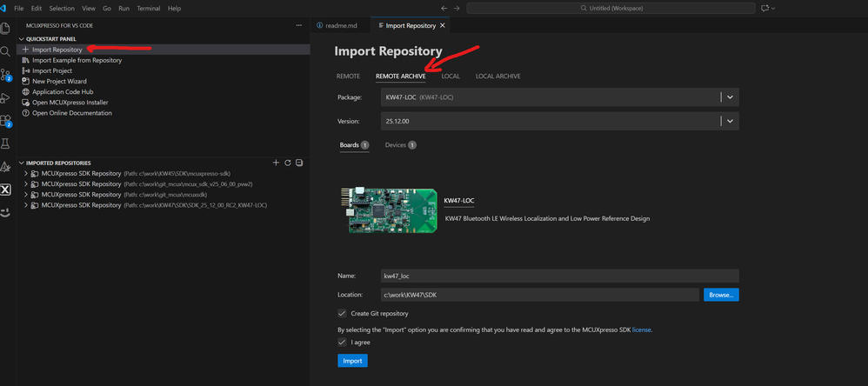The height and width of the screenshot is (386, 868).
Task: Open the Terminal menu
Action: (148, 8)
